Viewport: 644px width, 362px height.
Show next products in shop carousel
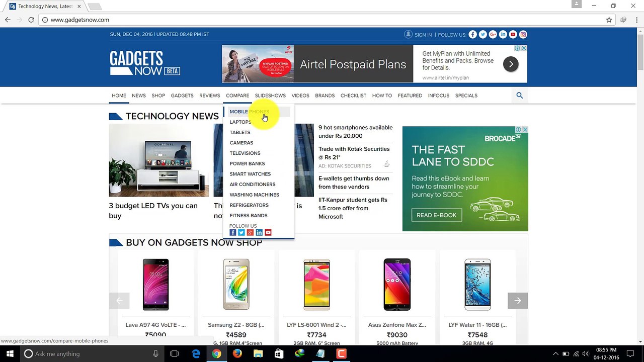click(x=518, y=301)
